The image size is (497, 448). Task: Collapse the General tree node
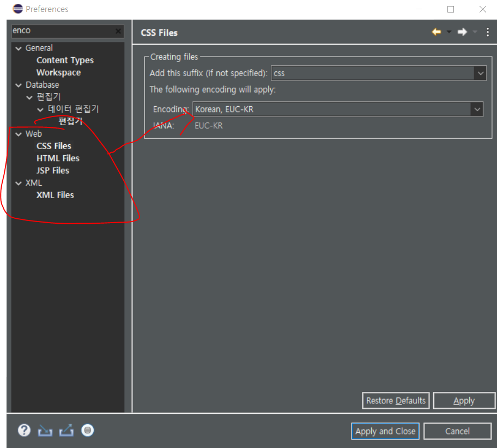pyautogui.click(x=19, y=48)
